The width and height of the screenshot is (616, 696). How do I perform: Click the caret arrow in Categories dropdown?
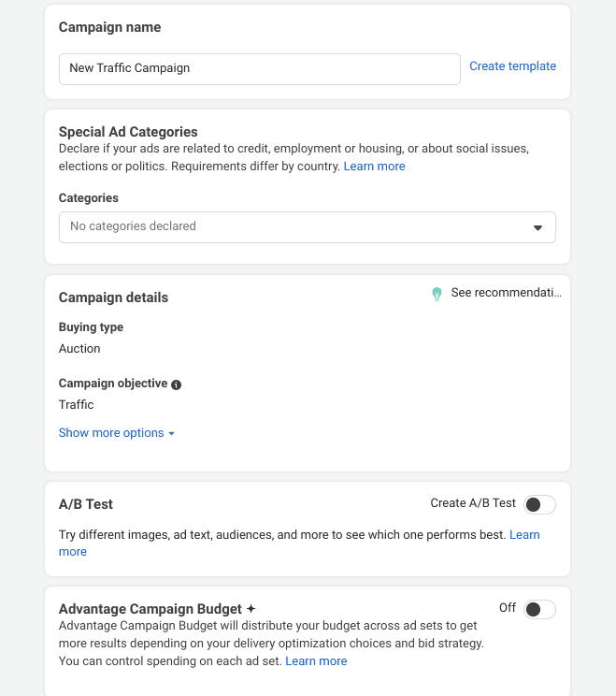[537, 227]
